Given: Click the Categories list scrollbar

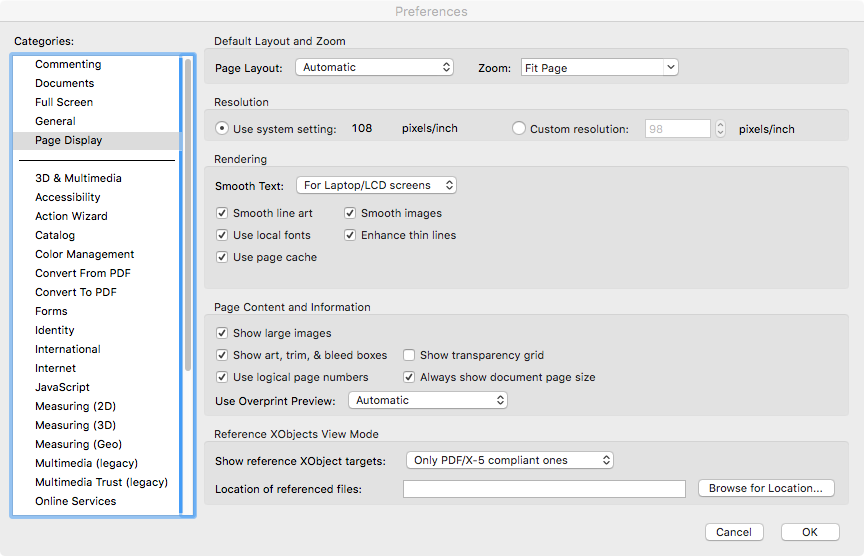Looking at the screenshot, I should pyautogui.click(x=188, y=215).
